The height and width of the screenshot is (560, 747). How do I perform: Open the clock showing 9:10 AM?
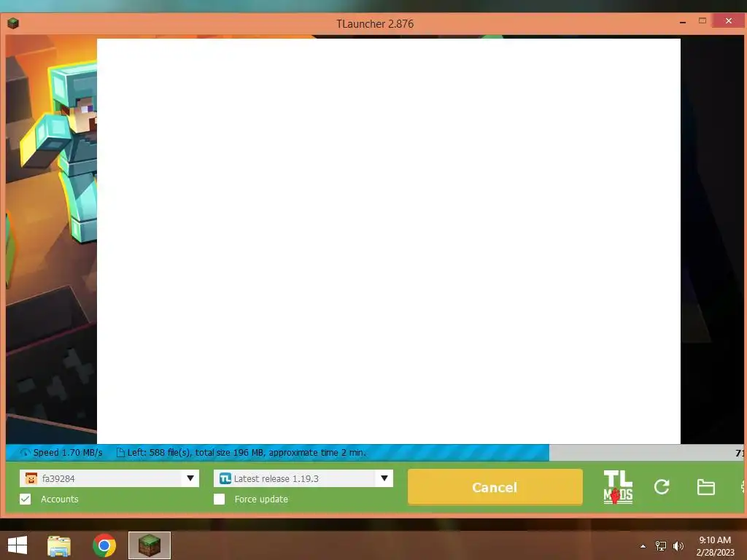point(715,545)
